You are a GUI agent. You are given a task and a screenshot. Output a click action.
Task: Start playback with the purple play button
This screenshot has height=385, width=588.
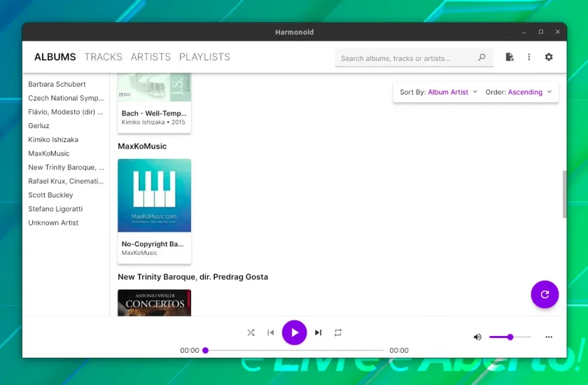[x=295, y=332]
